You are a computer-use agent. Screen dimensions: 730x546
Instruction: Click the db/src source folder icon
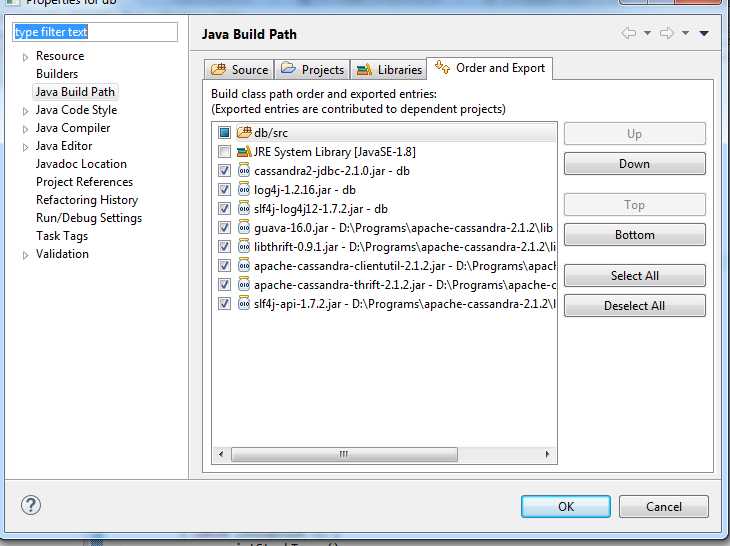pyautogui.click(x=244, y=133)
